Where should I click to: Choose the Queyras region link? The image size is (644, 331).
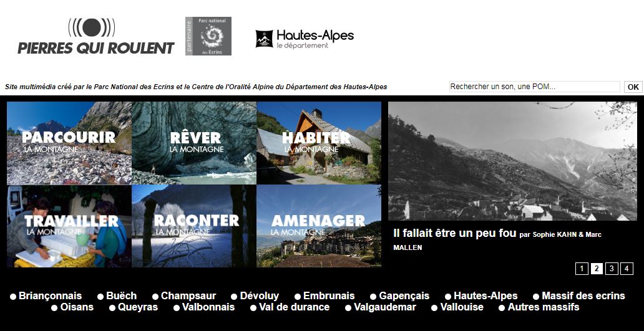[138, 307]
